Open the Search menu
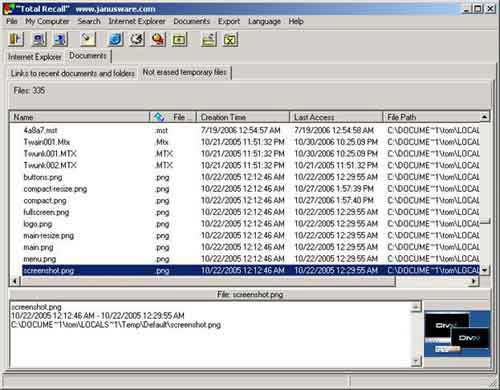The height and width of the screenshot is (390, 500). click(x=89, y=21)
